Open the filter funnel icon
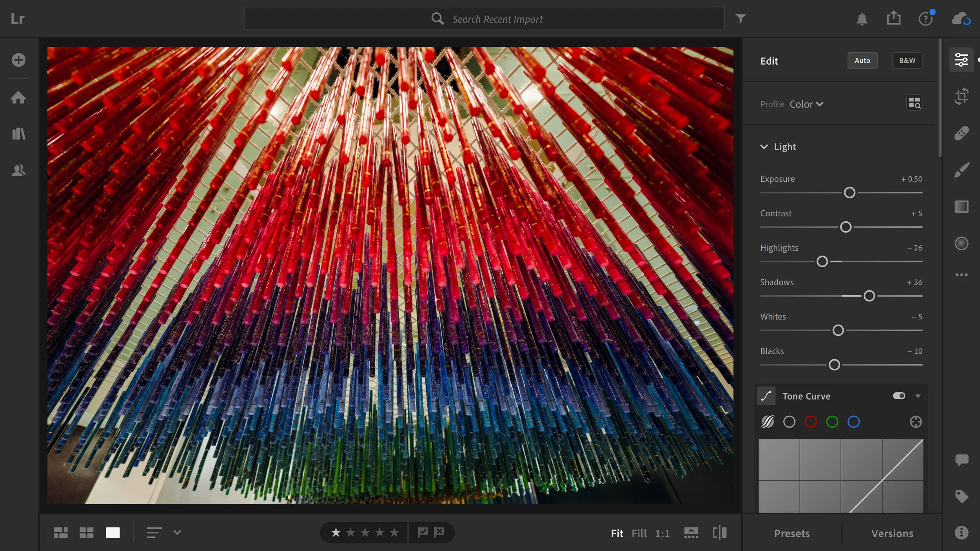Image resolution: width=980 pixels, height=551 pixels. click(x=740, y=18)
